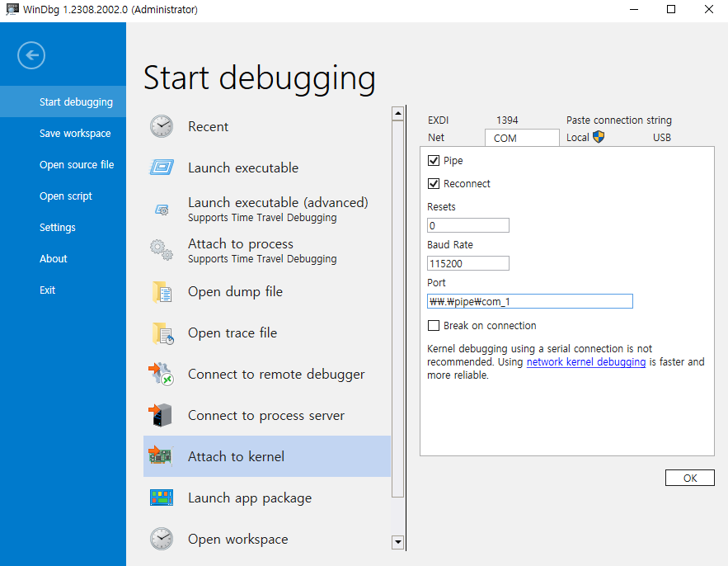Open Settings from the sidebar
728x566 pixels.
[x=63, y=227]
